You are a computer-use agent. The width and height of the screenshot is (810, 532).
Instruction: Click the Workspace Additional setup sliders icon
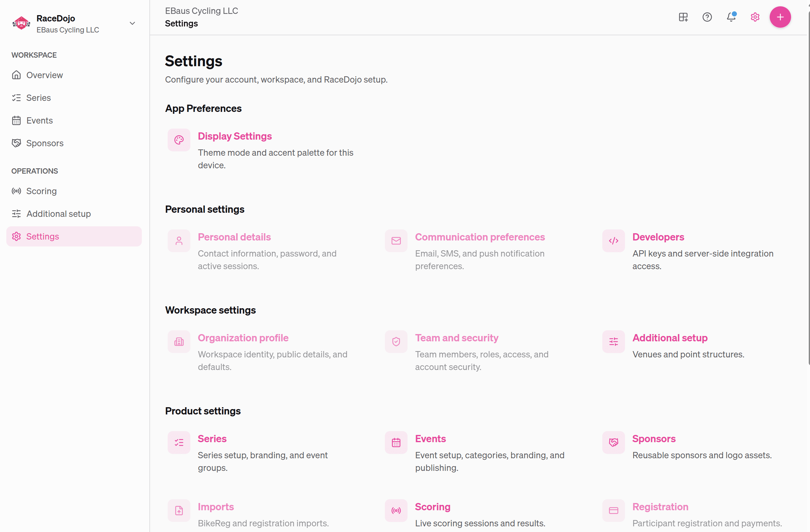[x=614, y=341]
